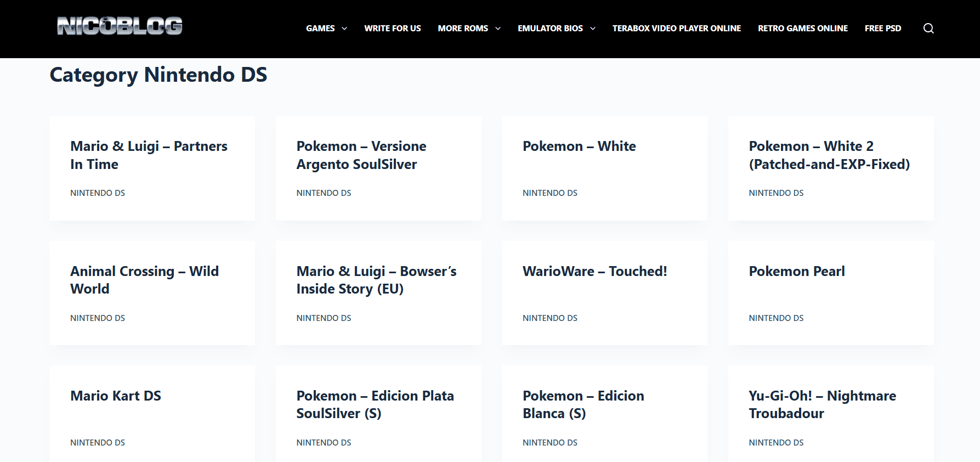This screenshot has height=462, width=980.
Task: Open Terabox Video Player Online menu item
Action: coord(676,29)
